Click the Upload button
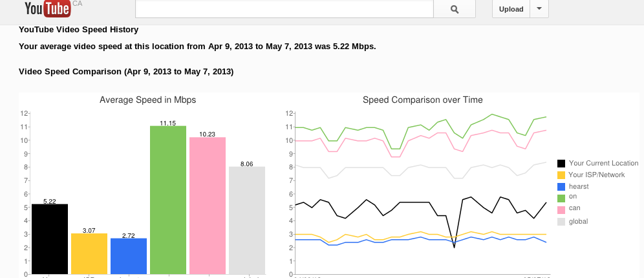The image size is (644, 278). tap(511, 9)
